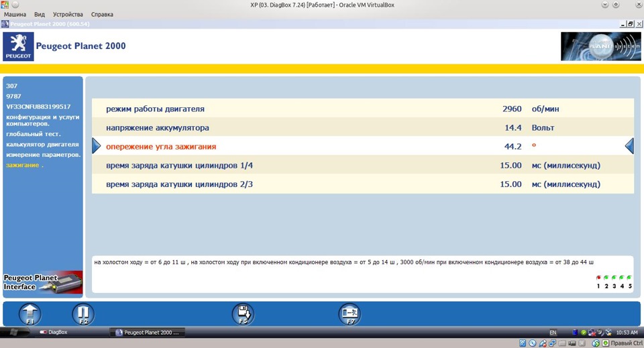The image size is (644, 348).
Task: Restore the Peugeot Planet inner window
Action: [631, 24]
